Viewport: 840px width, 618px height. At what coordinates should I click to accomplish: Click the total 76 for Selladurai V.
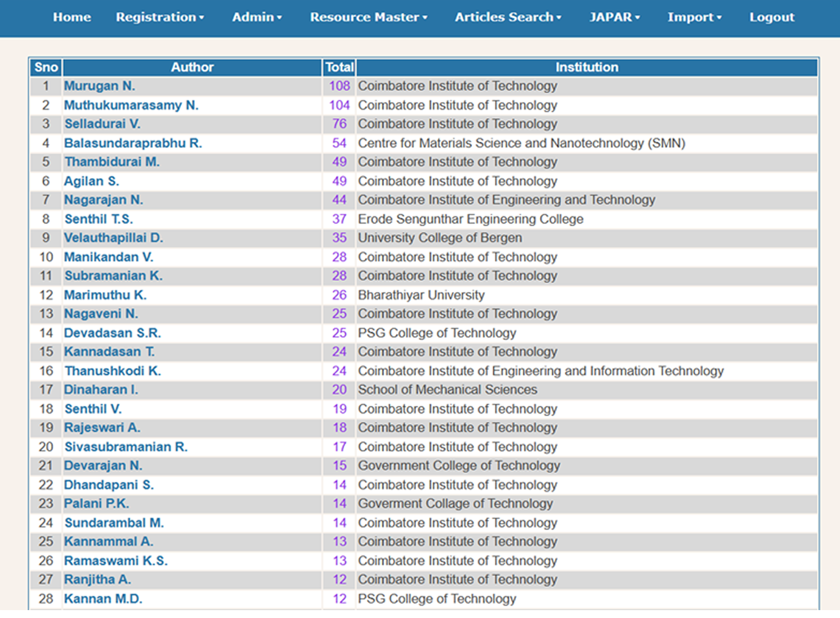339,124
